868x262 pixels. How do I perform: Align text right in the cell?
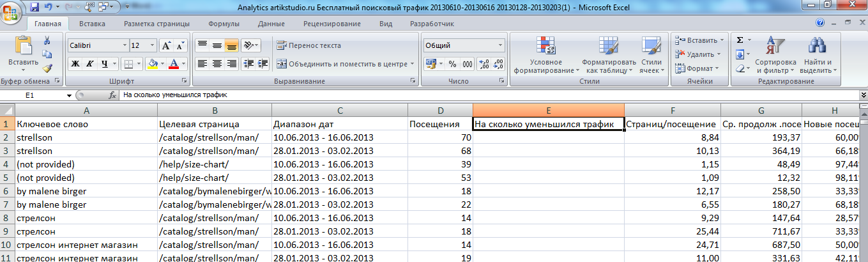(231, 64)
